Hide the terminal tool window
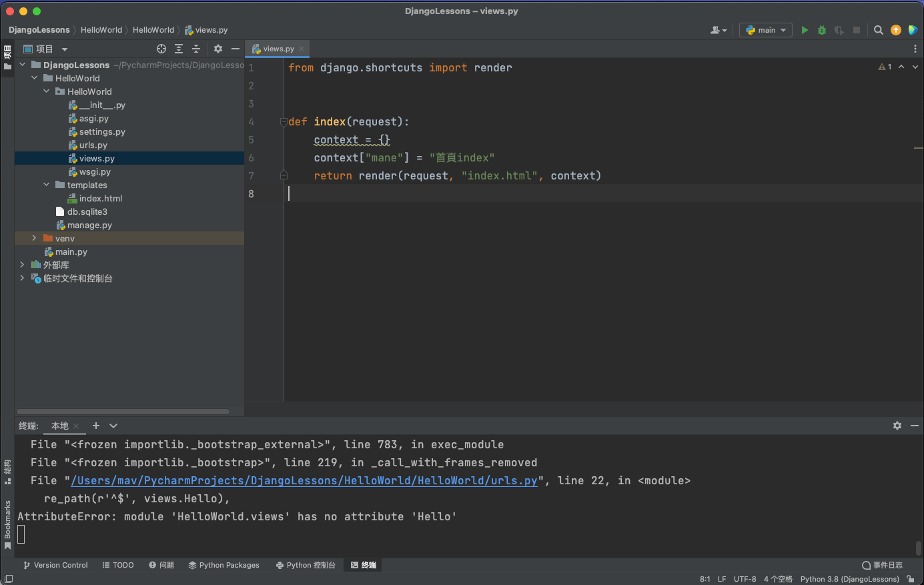Image resolution: width=924 pixels, height=585 pixels. (915, 426)
